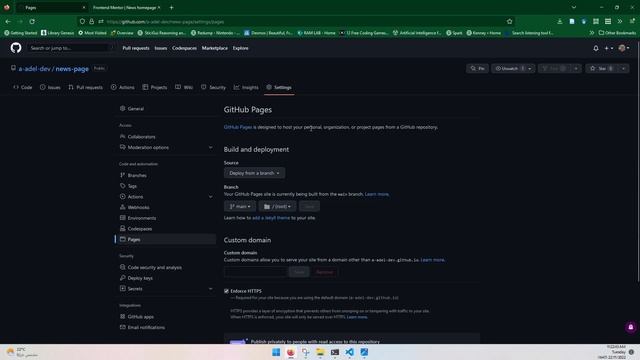This screenshot has height=360, width=640.
Task: Toggle the Enforce HTTPS checkbox
Action: pyautogui.click(x=226, y=291)
